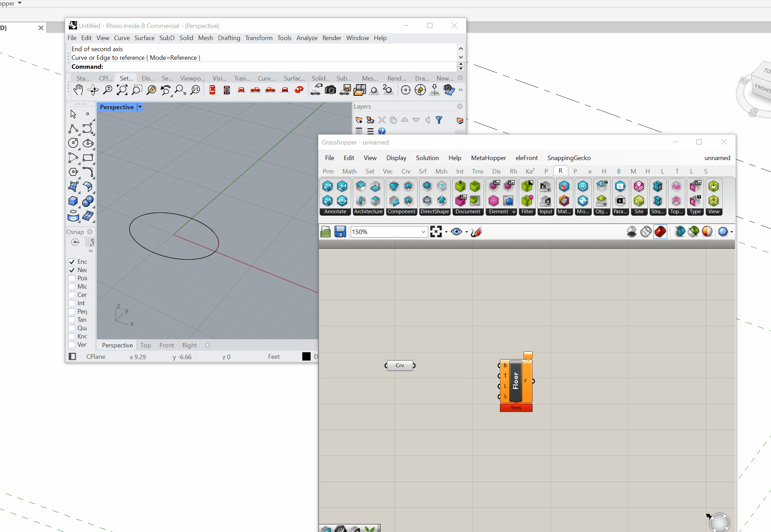Click the Crv parameter component
This screenshot has height=532, width=771.
pos(400,365)
